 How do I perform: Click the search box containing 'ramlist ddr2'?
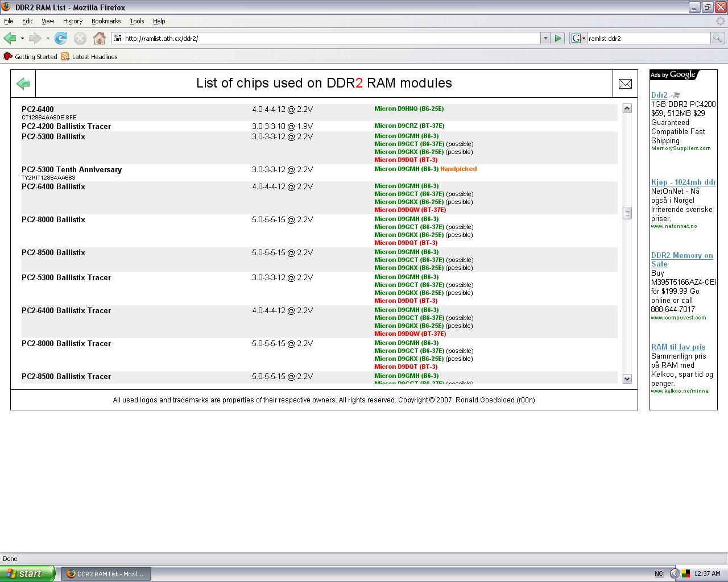648,38
